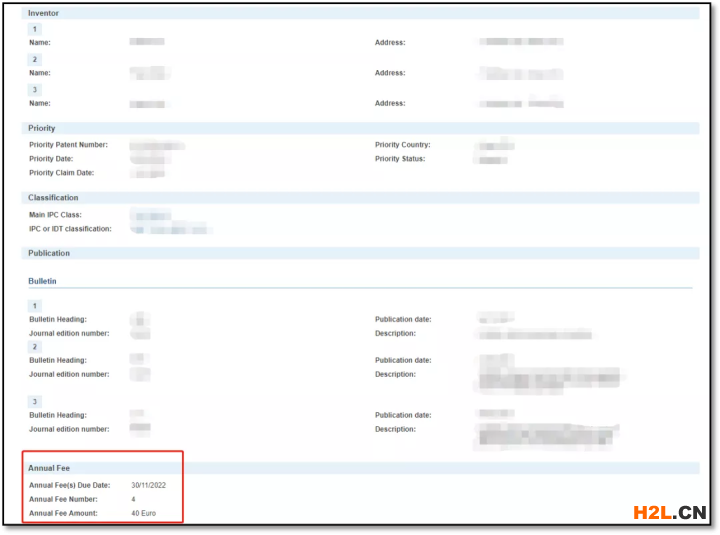Click the 30/11/2022 annual fee due date
720x535 pixels.
148,484
